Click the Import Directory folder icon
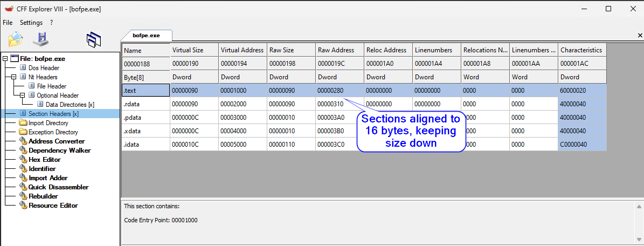 pyautogui.click(x=23, y=123)
